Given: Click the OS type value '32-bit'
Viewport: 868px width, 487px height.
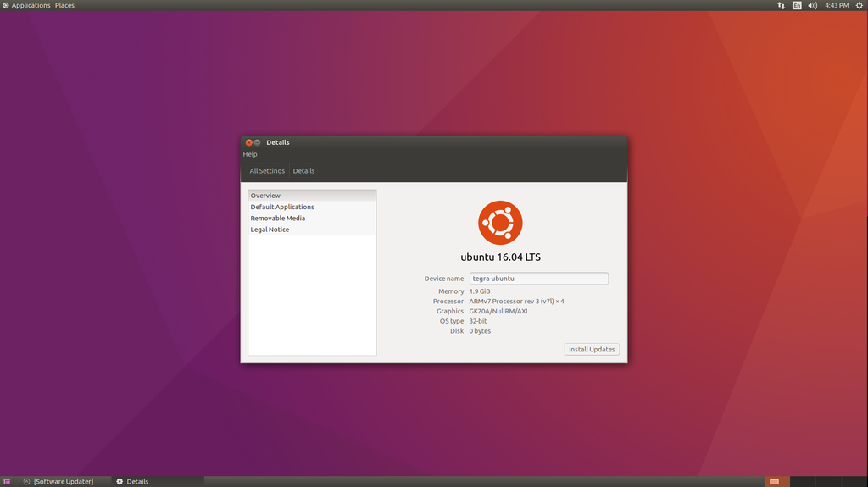Looking at the screenshot, I should (x=478, y=321).
